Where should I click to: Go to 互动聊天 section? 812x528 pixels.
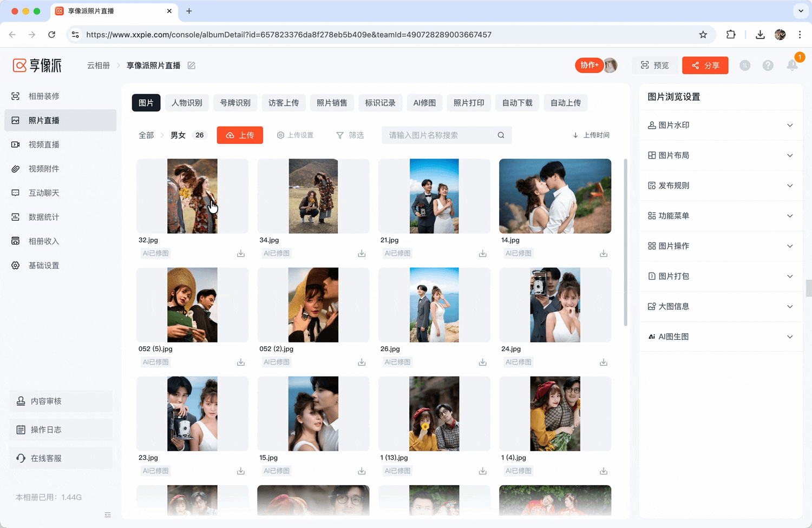point(60,193)
